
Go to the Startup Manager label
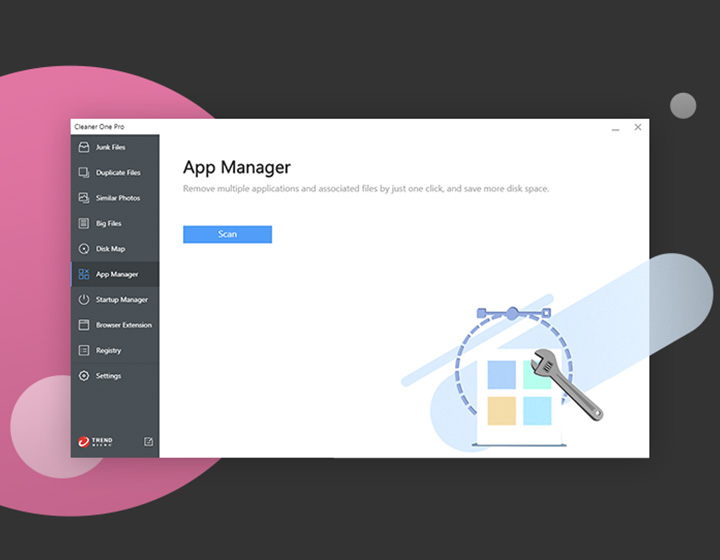click(x=122, y=300)
